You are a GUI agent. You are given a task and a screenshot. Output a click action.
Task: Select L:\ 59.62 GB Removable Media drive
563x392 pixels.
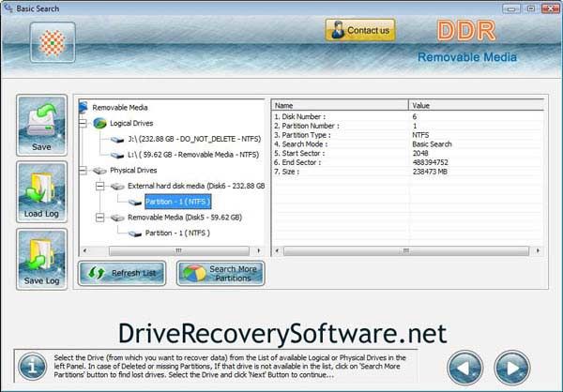(x=193, y=155)
